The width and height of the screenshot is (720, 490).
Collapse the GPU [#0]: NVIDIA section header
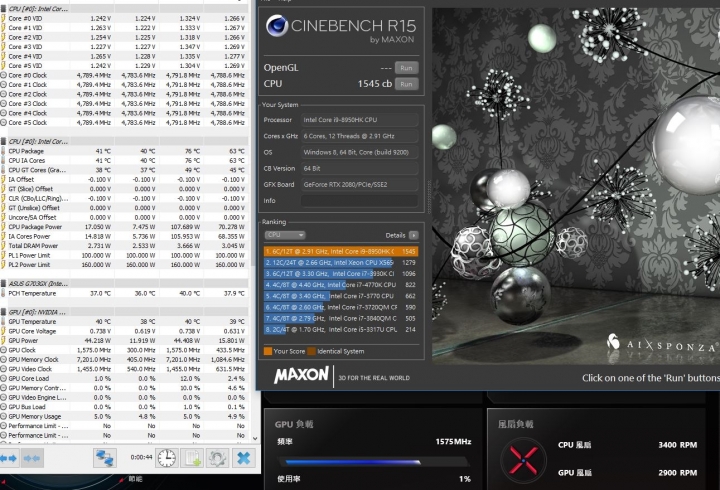pyautogui.click(x=124, y=312)
